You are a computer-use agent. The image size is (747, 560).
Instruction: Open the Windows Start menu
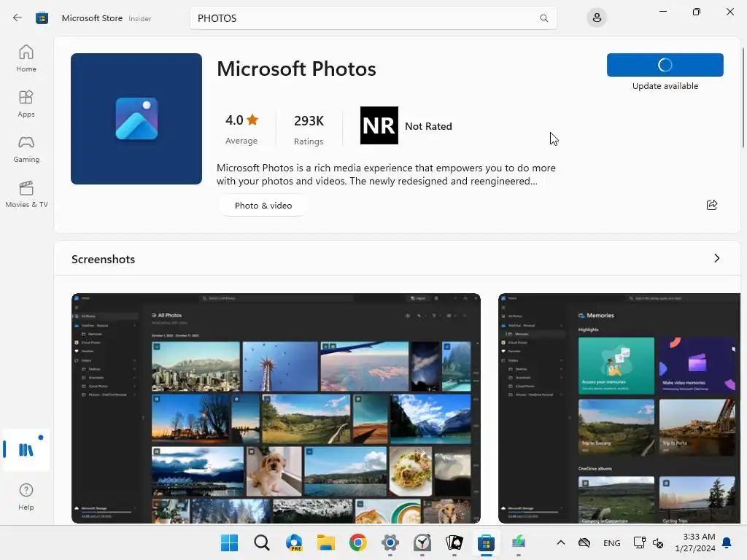click(230, 542)
